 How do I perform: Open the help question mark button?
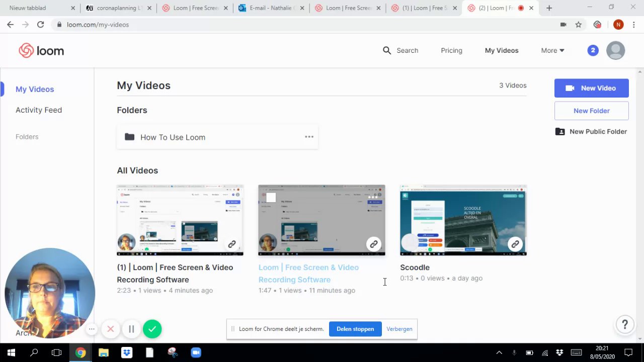[624, 324]
